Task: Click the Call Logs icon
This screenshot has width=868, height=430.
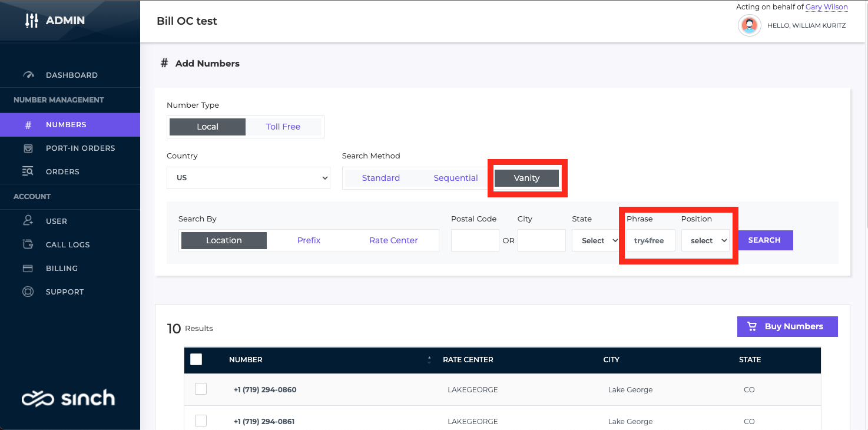Action: coord(28,244)
